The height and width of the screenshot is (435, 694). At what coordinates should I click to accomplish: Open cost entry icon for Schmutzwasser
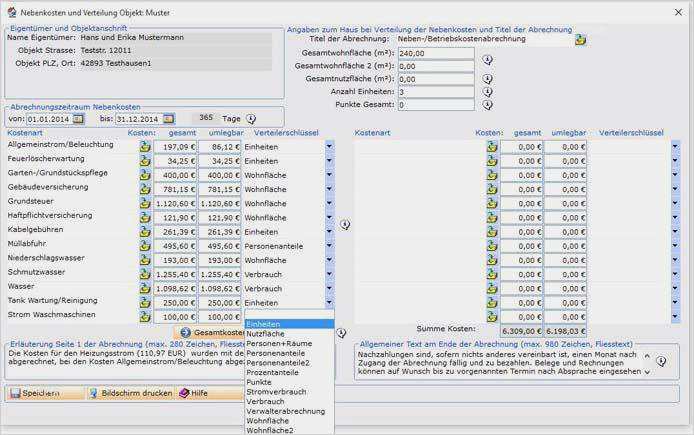coord(145,274)
